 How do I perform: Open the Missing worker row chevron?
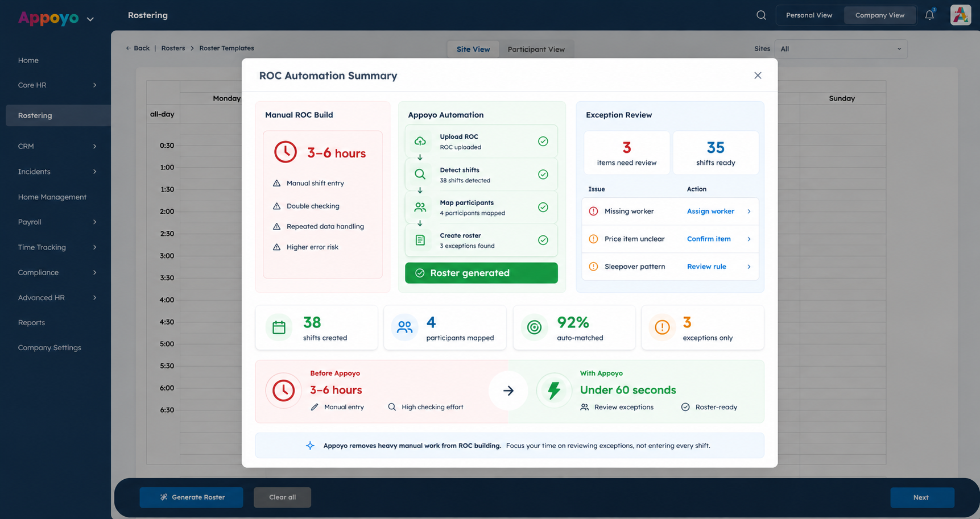(749, 211)
